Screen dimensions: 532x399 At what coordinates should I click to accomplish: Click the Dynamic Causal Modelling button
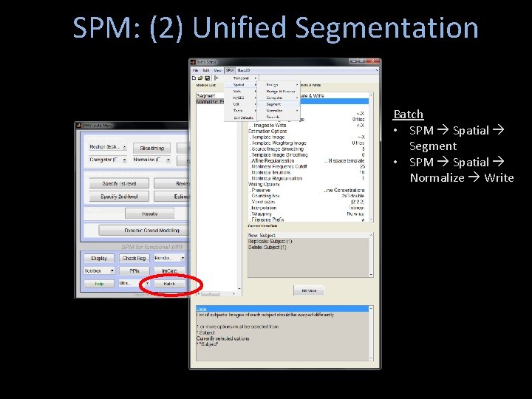pyautogui.click(x=143, y=230)
